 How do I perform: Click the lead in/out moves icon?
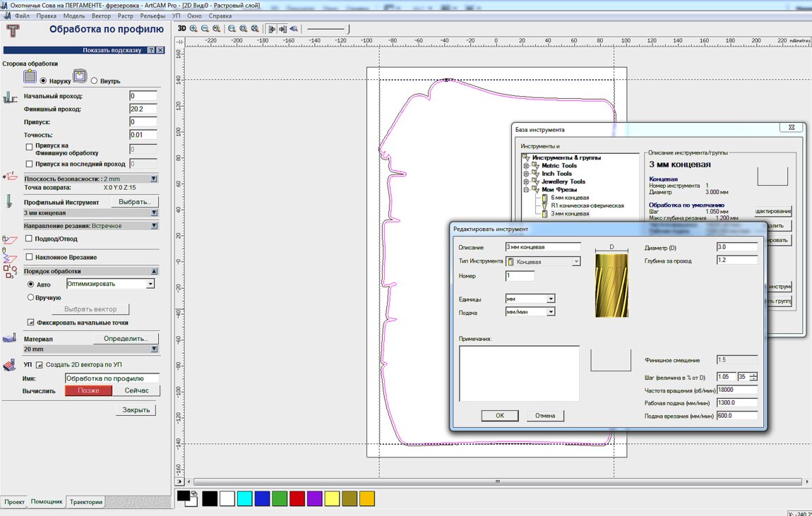click(x=10, y=239)
